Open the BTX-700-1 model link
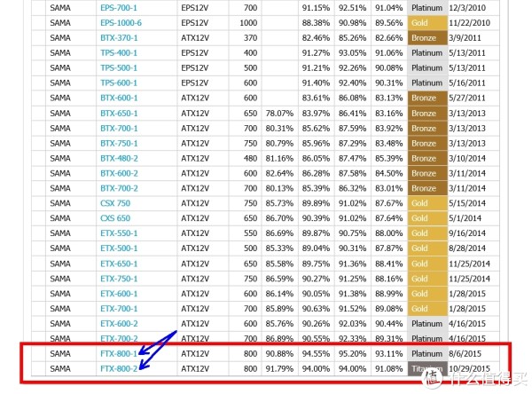 (x=119, y=129)
